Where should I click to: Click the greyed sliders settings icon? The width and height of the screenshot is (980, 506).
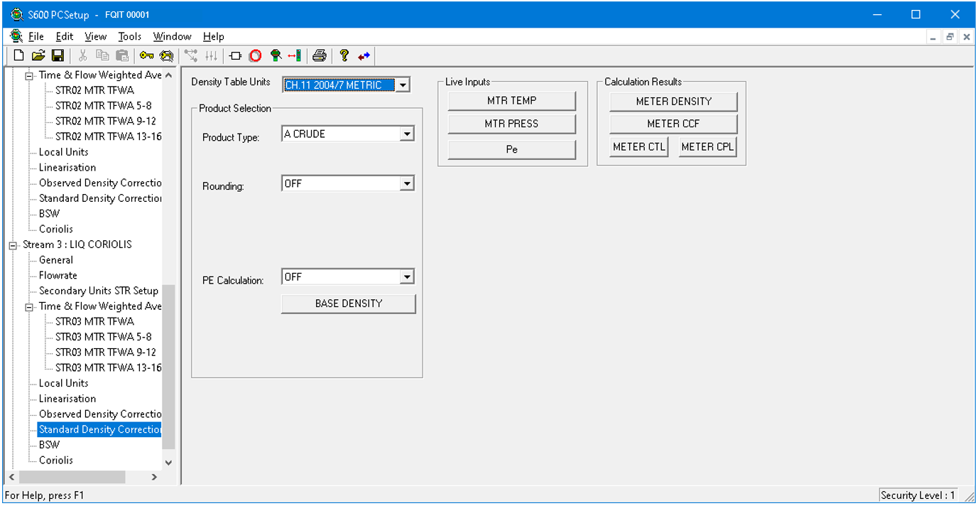pyautogui.click(x=211, y=55)
